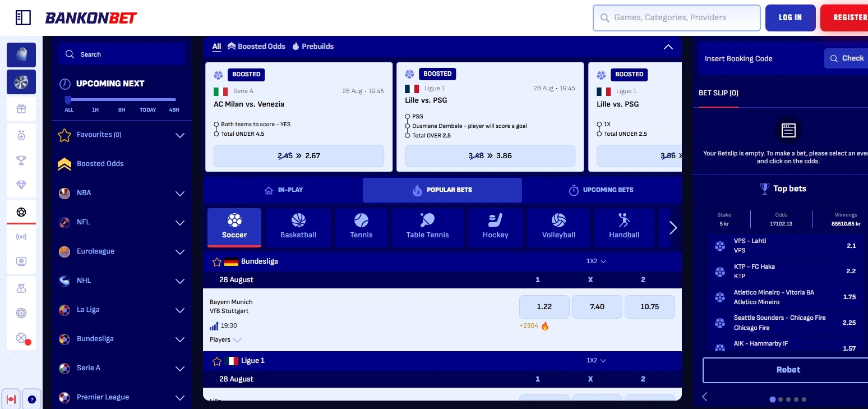Screen dimensions: 868x409
Task: Select the NHL league icon
Action: pyautogui.click(x=64, y=281)
